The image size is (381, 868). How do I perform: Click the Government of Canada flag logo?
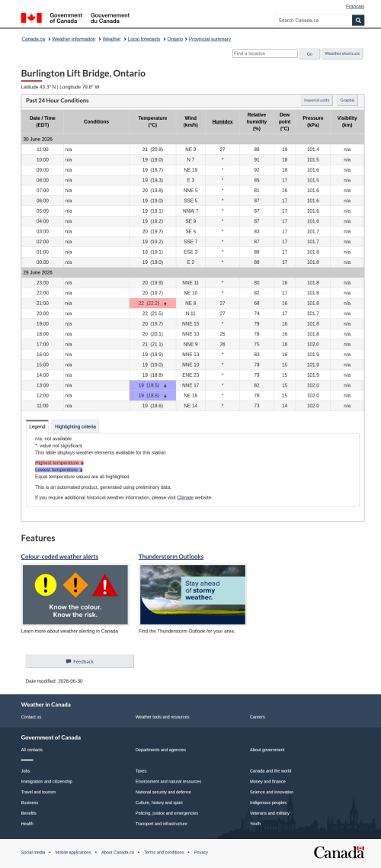[x=75, y=18]
